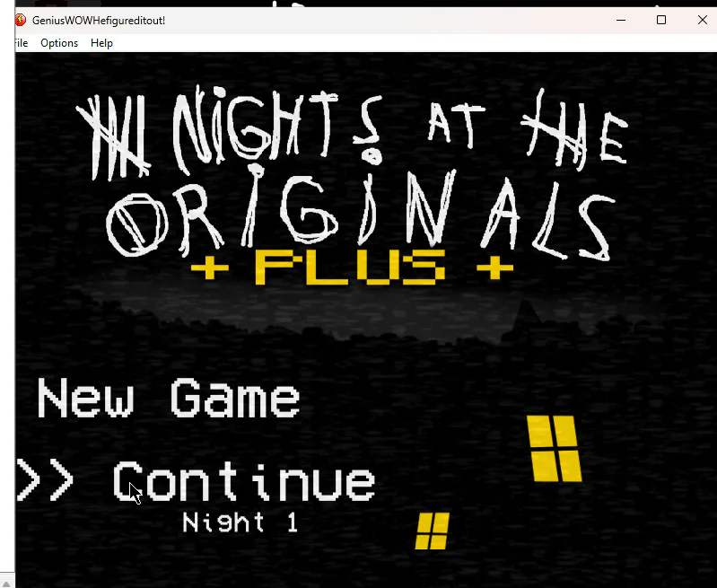Minimize the game window
The height and width of the screenshot is (588, 717).
[620, 20]
